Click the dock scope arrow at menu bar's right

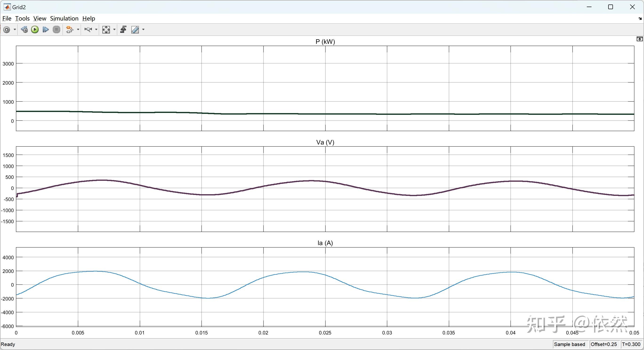[640, 19]
